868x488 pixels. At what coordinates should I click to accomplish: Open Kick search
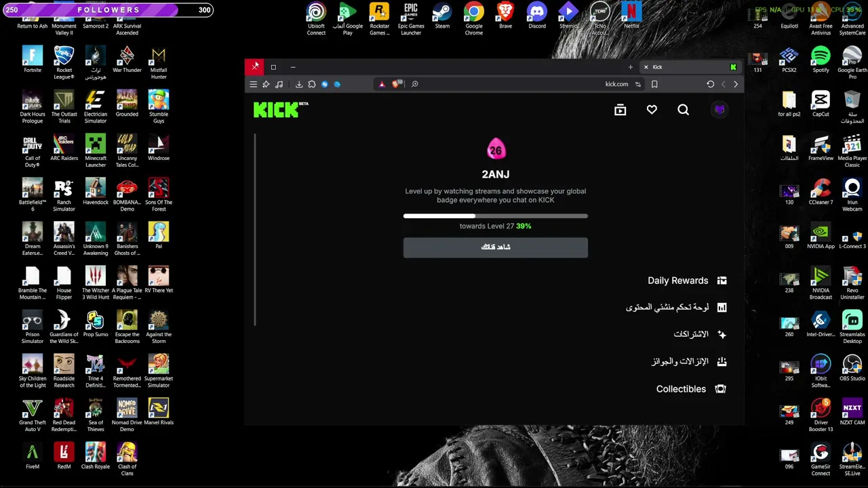[x=683, y=110]
